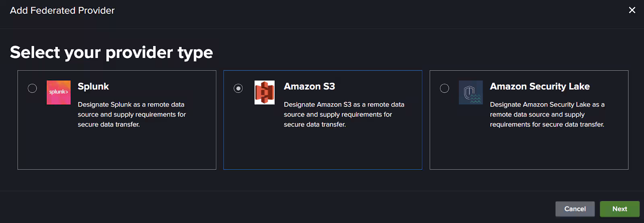
Task: Click the Amazon Security Lake title
Action: tap(539, 87)
